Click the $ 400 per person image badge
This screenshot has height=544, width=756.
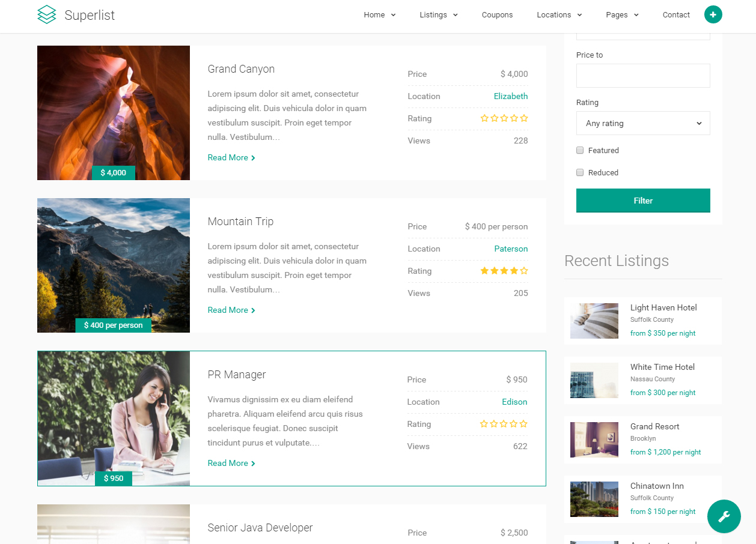click(x=113, y=325)
